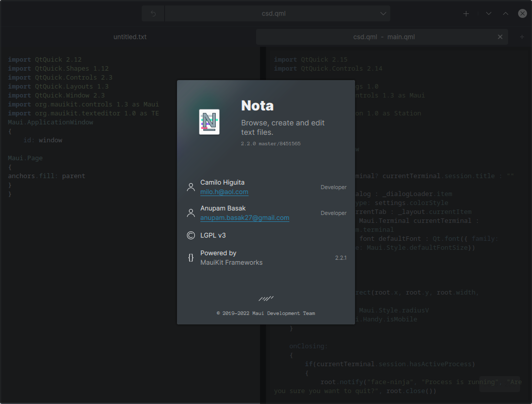
Task: Click the plus icon to add new file
Action: click(466, 13)
